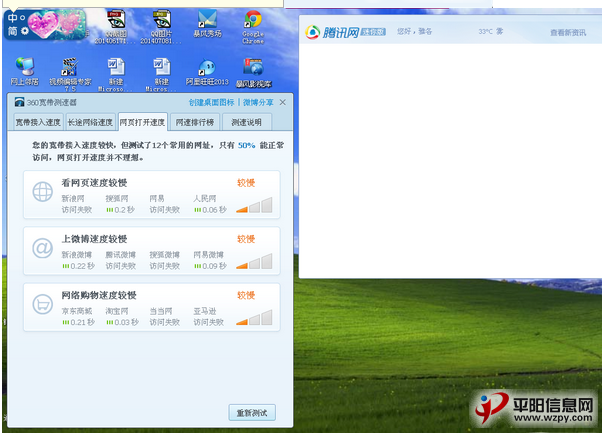Viewport: 603px width, 433px height.
Task: Click the 网易微博 0.09秒 result
Action: 210,260
